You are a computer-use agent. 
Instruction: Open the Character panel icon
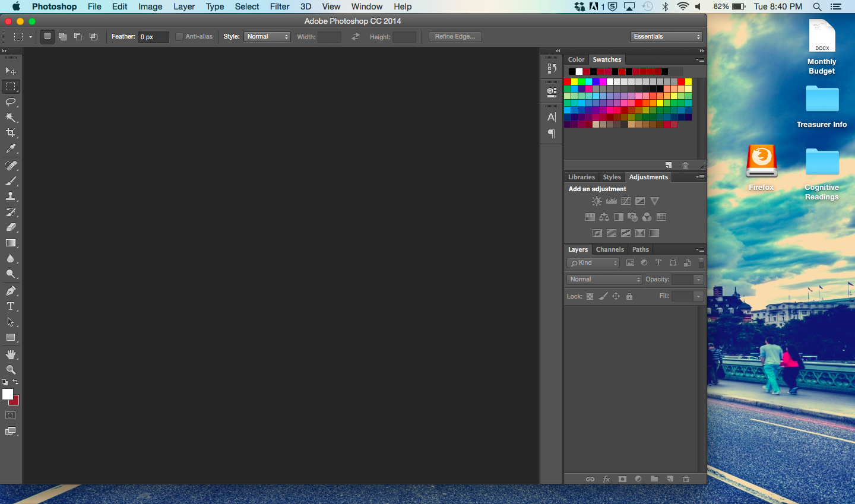pos(552,118)
